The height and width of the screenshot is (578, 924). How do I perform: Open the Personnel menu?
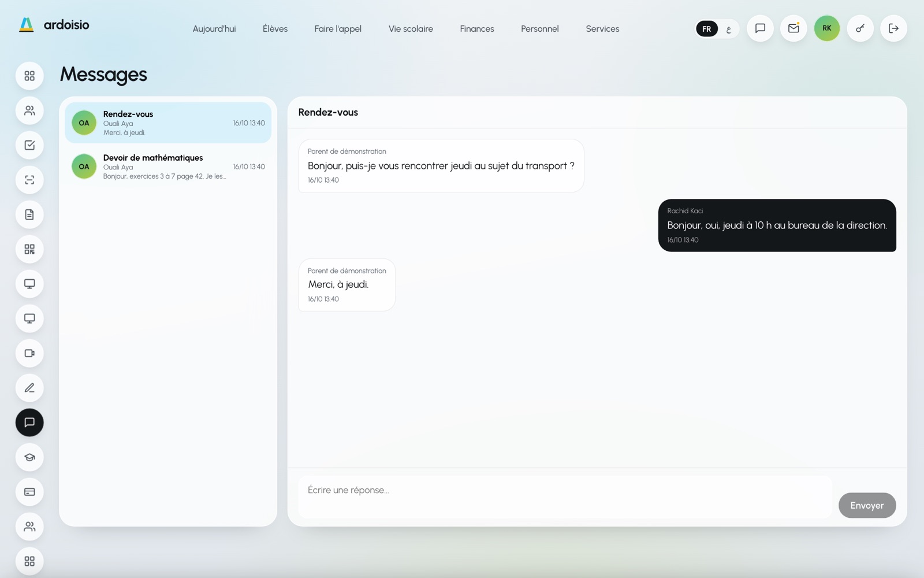[x=540, y=29]
